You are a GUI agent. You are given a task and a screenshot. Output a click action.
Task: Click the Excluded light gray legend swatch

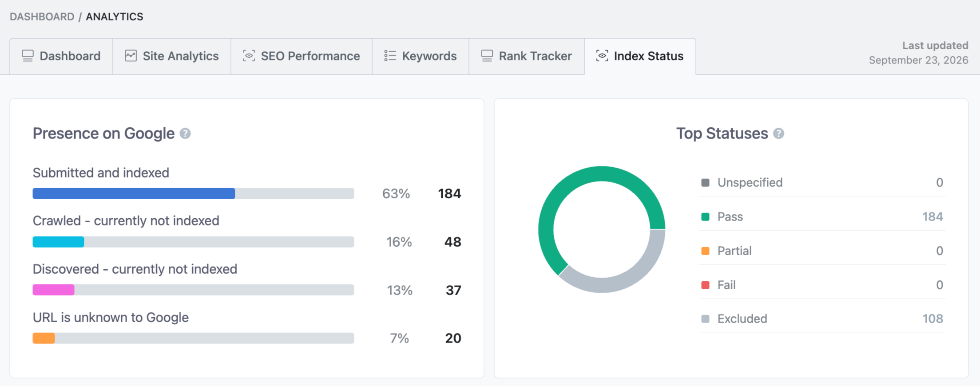705,319
